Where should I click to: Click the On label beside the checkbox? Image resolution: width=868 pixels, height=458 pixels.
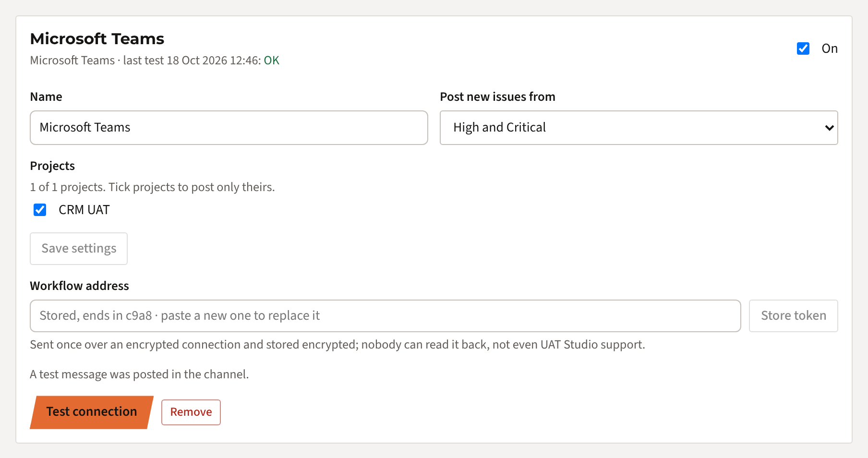pos(830,48)
